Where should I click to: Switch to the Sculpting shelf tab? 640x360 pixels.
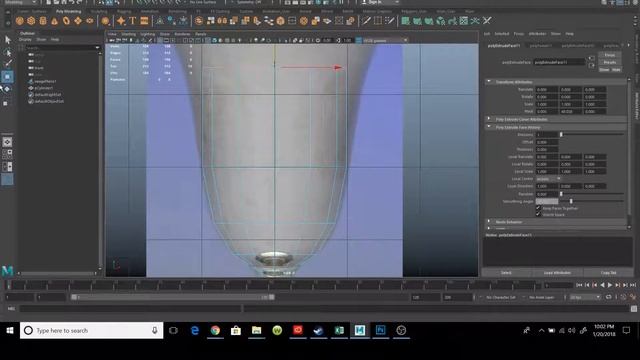[99, 11]
